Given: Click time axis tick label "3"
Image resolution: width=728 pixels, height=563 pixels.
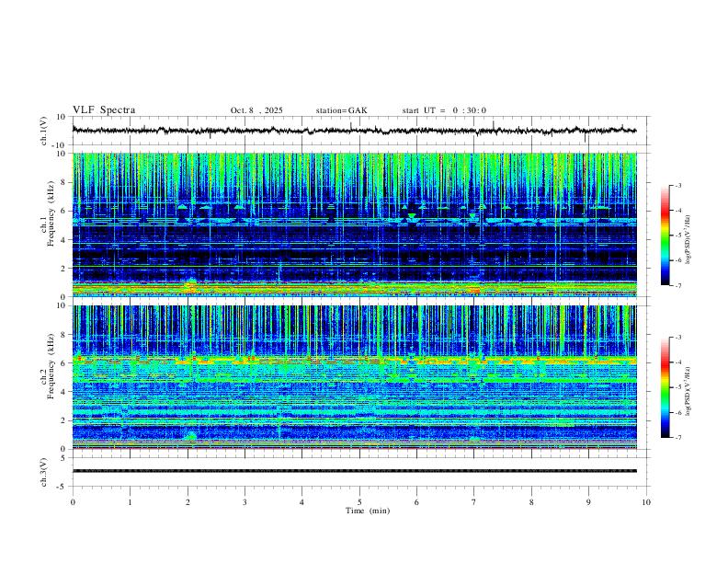Looking at the screenshot, I should (x=245, y=502).
